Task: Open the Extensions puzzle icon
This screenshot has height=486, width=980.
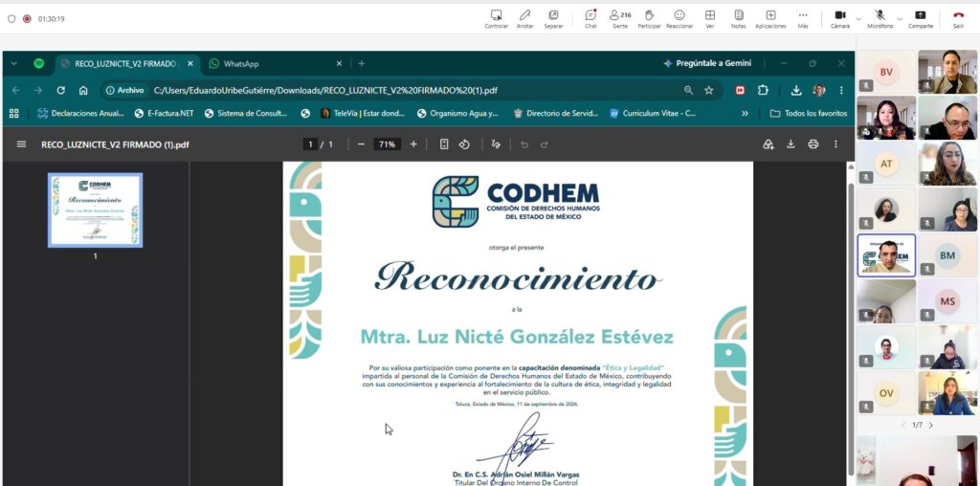Action: [x=763, y=90]
